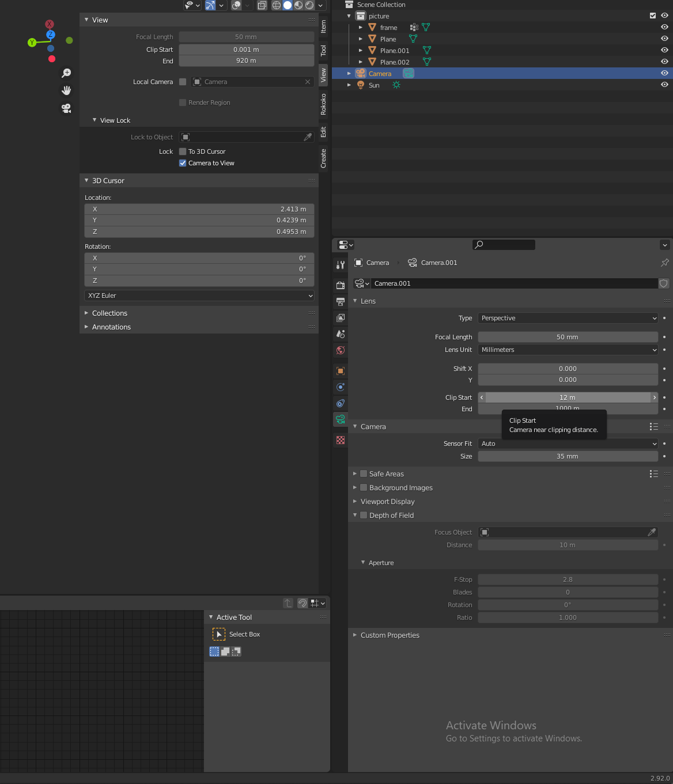
Task: Open the Texture properties checker icon
Action: click(x=341, y=440)
